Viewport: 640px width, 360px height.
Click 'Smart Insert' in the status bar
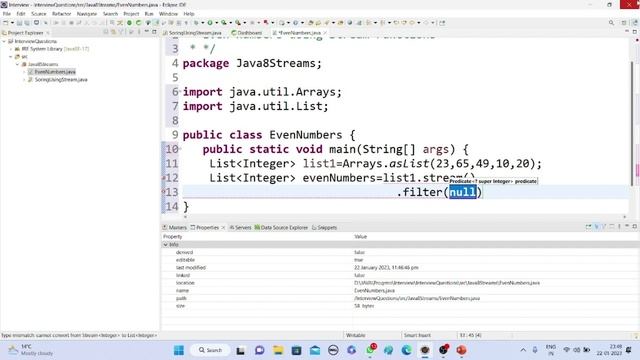point(417,336)
